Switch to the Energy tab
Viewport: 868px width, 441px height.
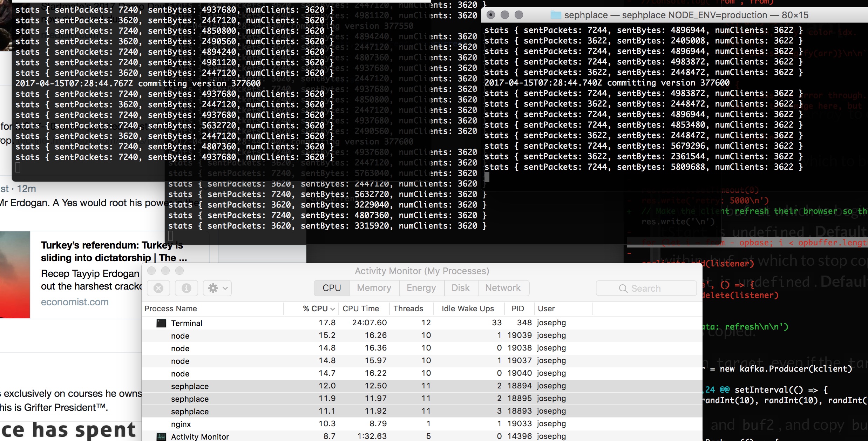coord(421,288)
